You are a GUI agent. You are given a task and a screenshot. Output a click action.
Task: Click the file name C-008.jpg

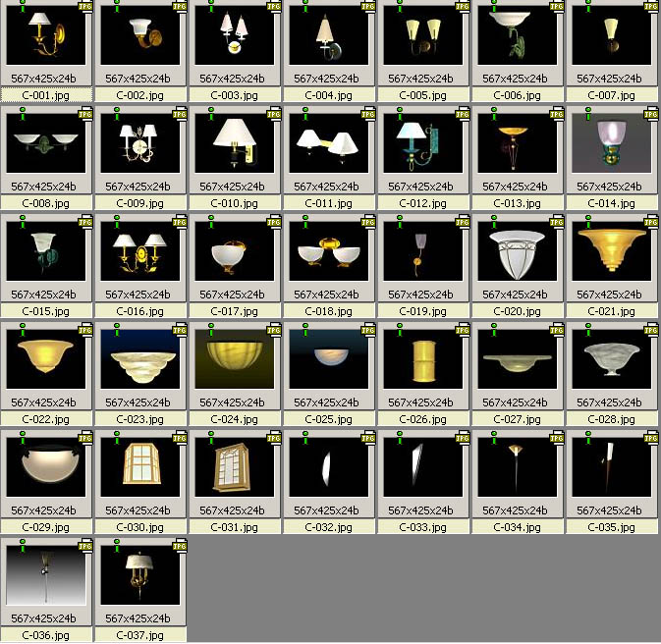click(45, 203)
